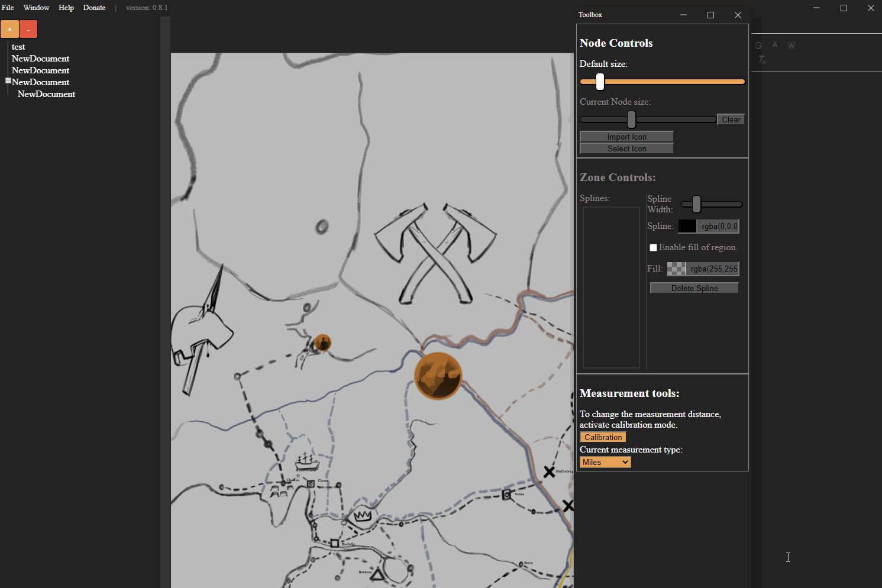Image resolution: width=882 pixels, height=588 pixels.
Task: Select the first NewDocument under test
Action: point(40,59)
